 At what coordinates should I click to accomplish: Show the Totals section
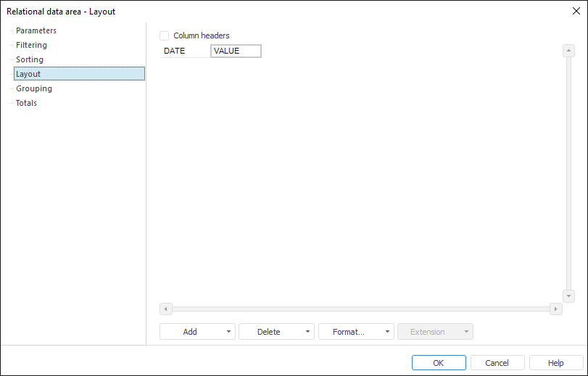point(26,103)
